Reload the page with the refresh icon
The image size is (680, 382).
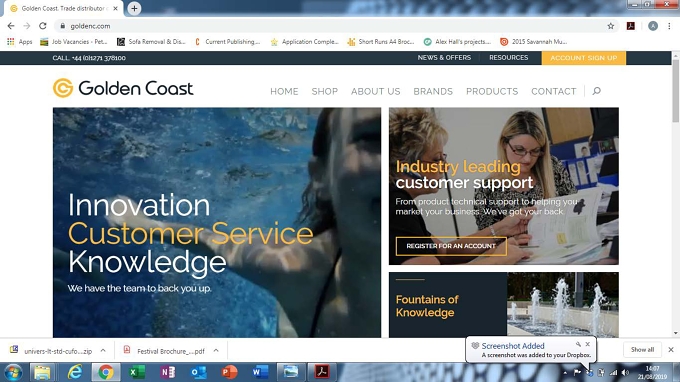click(x=42, y=26)
